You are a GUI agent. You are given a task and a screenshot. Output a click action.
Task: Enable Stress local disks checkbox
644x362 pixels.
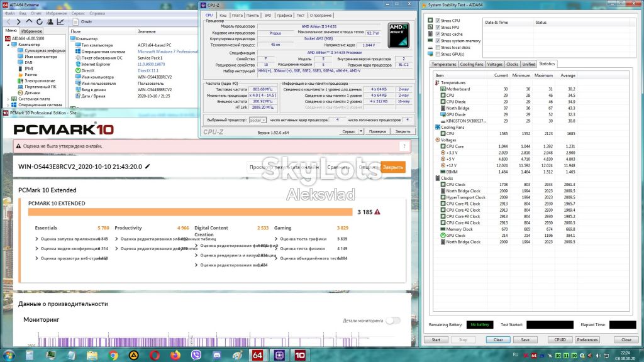pos(438,48)
